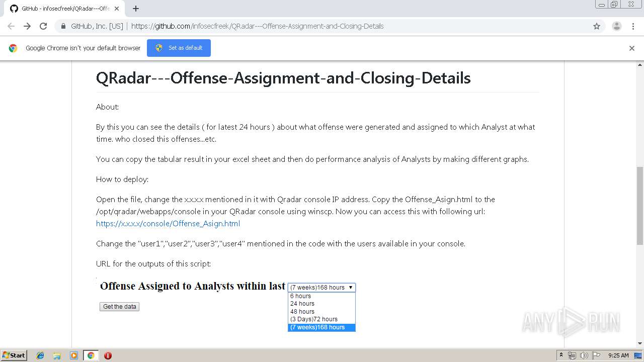Choose the 48 hours option

(x=321, y=312)
